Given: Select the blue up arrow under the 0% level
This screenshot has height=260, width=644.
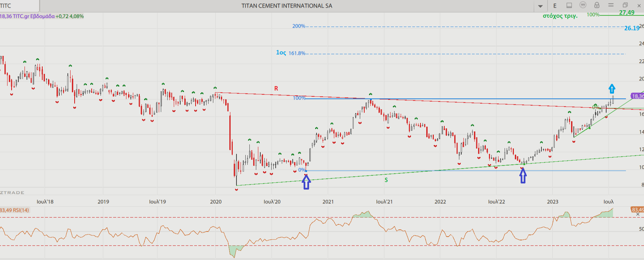Looking at the screenshot, I should (306, 183).
